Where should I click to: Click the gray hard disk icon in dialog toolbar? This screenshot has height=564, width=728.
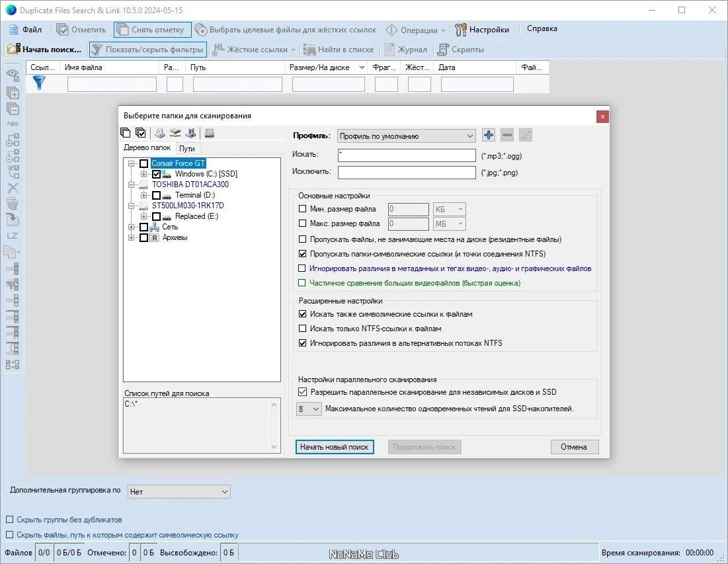[x=210, y=133]
